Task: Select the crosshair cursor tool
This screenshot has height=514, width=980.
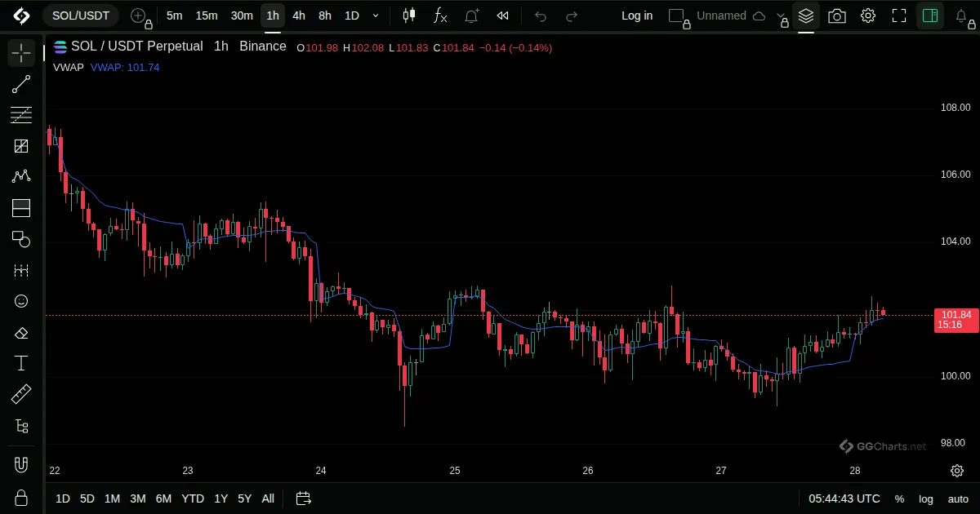Action: click(x=21, y=54)
